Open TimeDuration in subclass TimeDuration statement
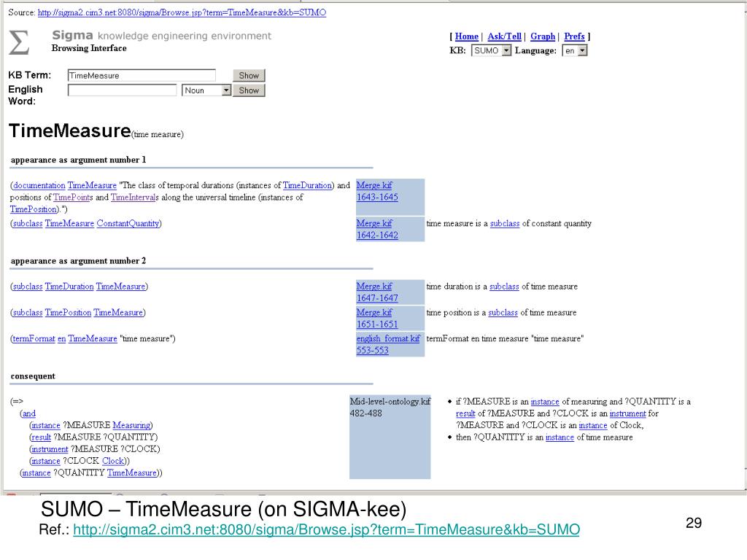The width and height of the screenshot is (747, 560). (69, 286)
